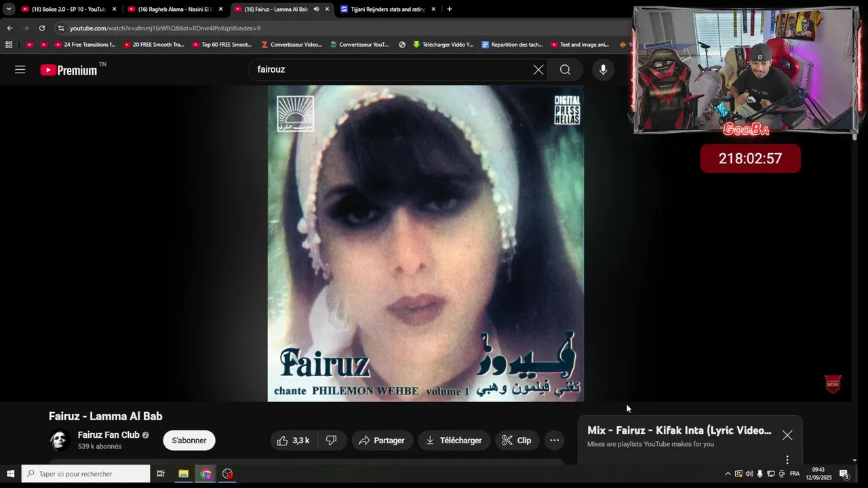Image resolution: width=868 pixels, height=488 pixels.
Task: Open Fairuz Fan Club channel avatar
Action: coord(60,440)
